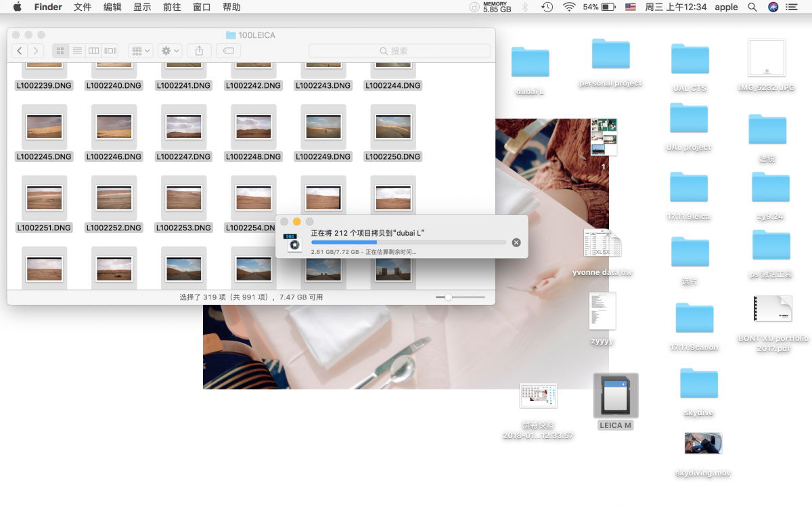This screenshot has height=508, width=812.
Task: Switch Finder to icon view
Action: [60, 51]
